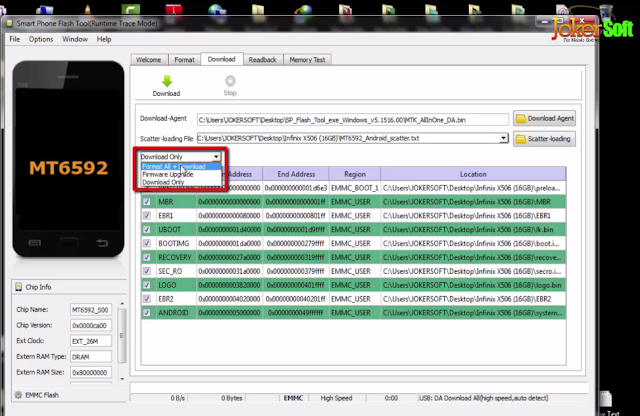Click the EMMC_BOOT_1 region cell

pyautogui.click(x=355, y=188)
